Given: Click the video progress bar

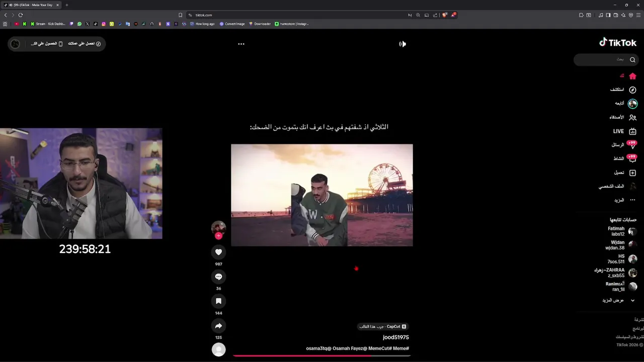Looking at the screenshot, I should pos(321,355).
